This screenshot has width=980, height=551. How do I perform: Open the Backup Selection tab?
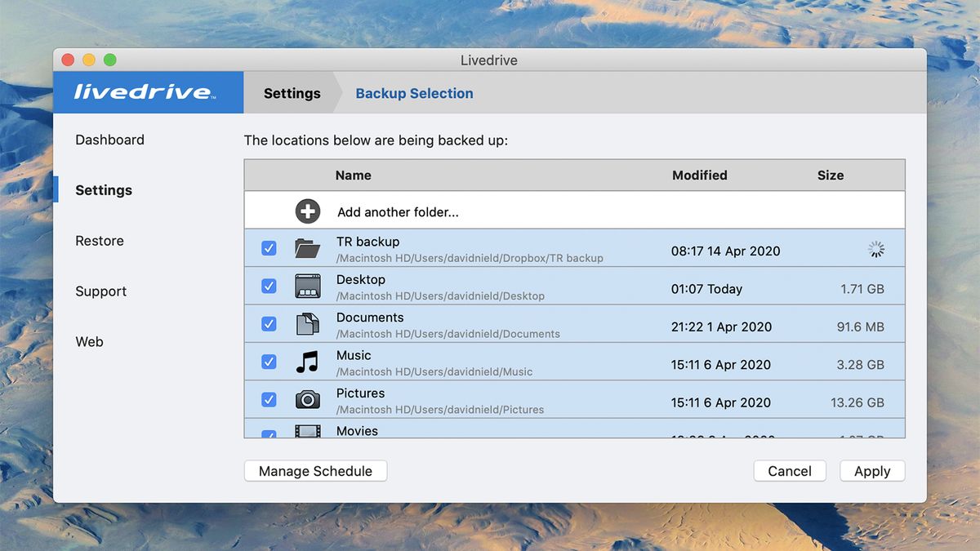(x=413, y=93)
